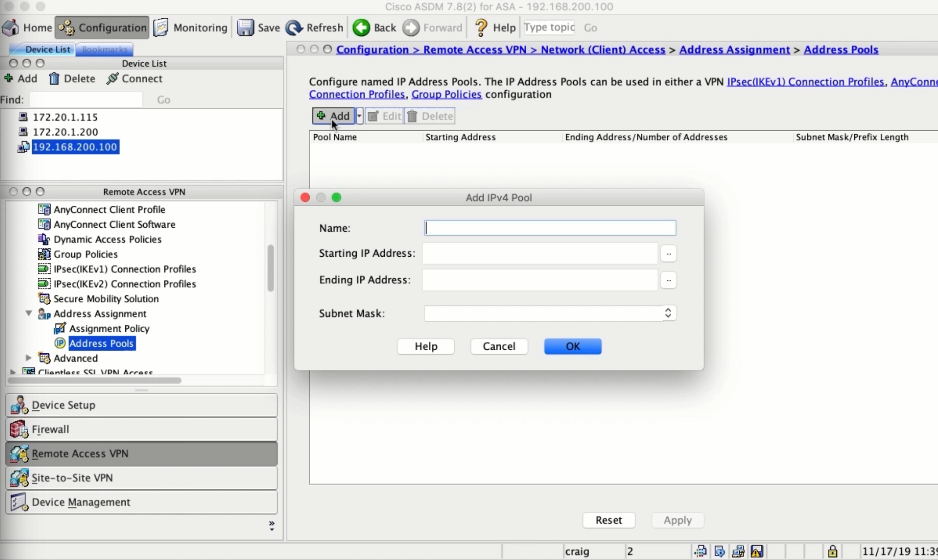Open the Add button dropdown arrow
The height and width of the screenshot is (560, 938).
pos(359,116)
